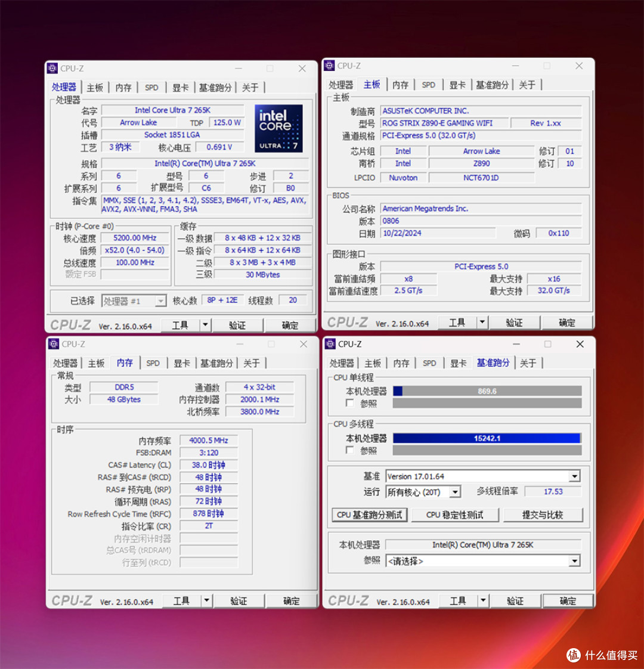
Task: Click the core count 8P + 12E value
Action: click(x=222, y=300)
